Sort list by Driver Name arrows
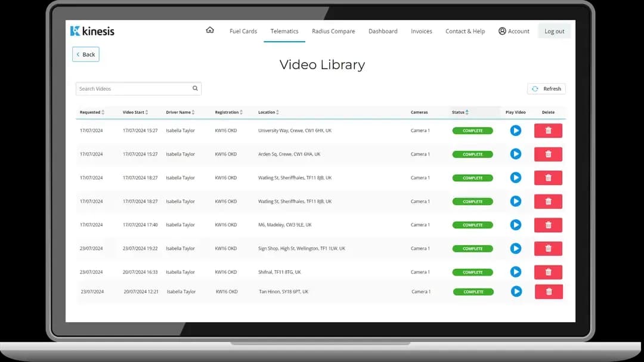 tap(193, 112)
